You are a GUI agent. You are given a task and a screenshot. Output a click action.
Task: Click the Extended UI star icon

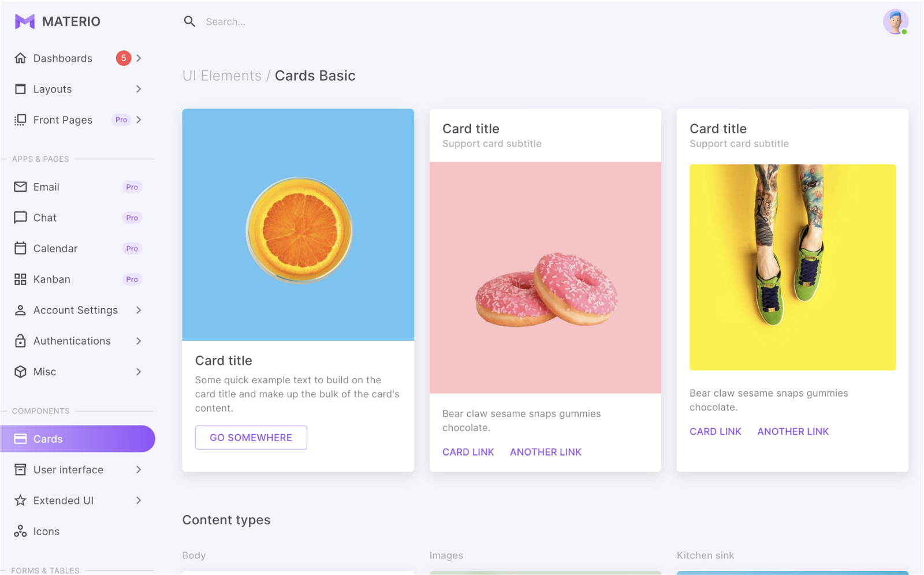pyautogui.click(x=20, y=501)
